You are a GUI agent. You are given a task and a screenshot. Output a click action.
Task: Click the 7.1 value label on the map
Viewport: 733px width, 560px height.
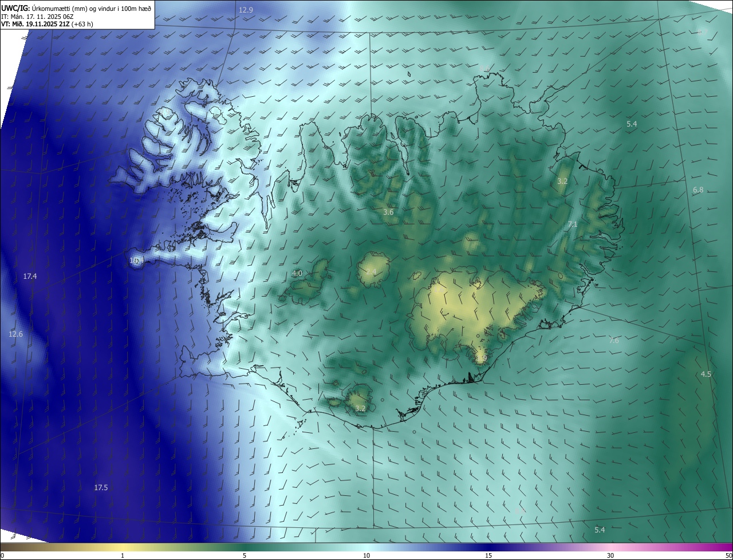pyautogui.click(x=573, y=224)
